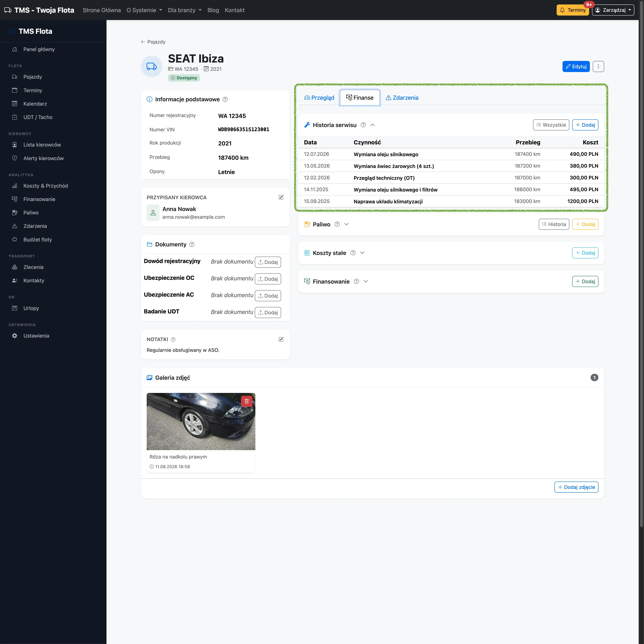Switch to the Zdarzenia tab
644x644 pixels.
click(x=402, y=98)
